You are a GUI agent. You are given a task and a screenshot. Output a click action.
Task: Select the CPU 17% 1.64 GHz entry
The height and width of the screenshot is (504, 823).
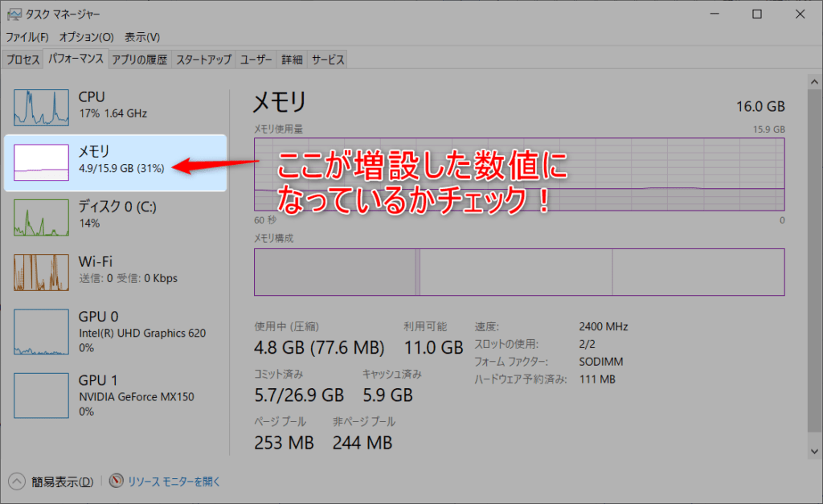coord(116,108)
